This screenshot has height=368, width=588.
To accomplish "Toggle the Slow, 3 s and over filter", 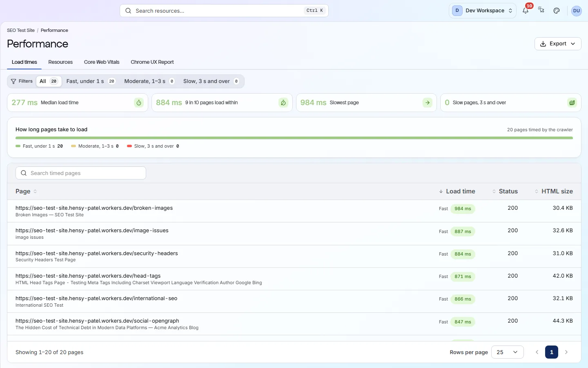I will pyautogui.click(x=211, y=81).
